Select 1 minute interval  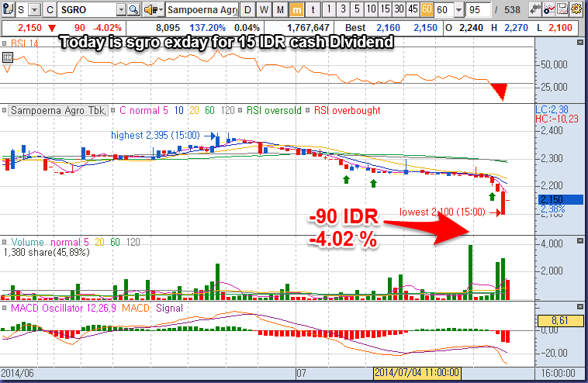coord(329,9)
